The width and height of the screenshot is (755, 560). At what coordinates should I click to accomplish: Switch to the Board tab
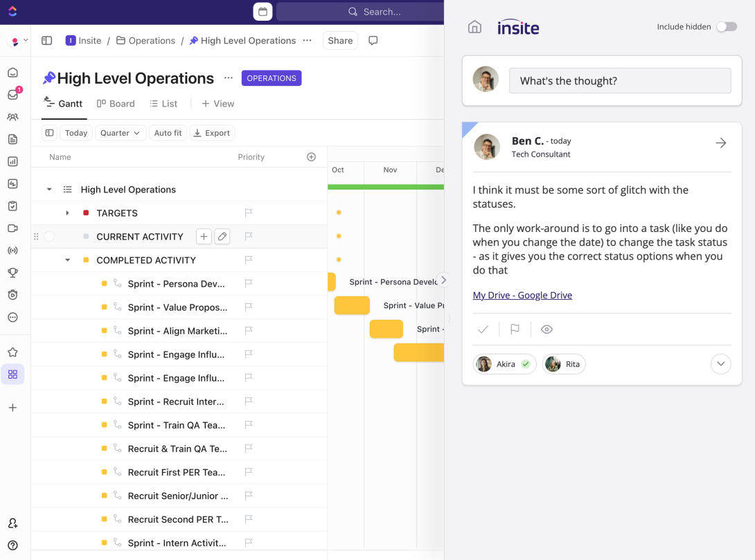point(115,103)
